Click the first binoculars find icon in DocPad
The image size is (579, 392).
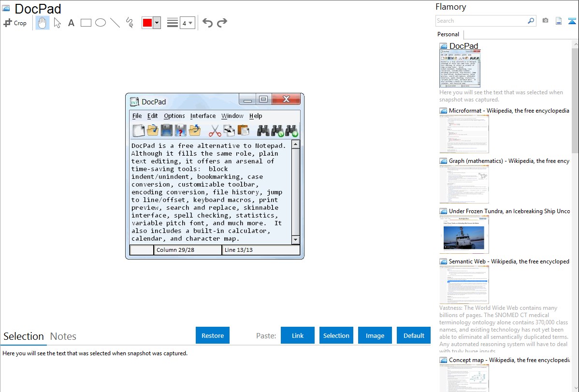[x=263, y=131]
